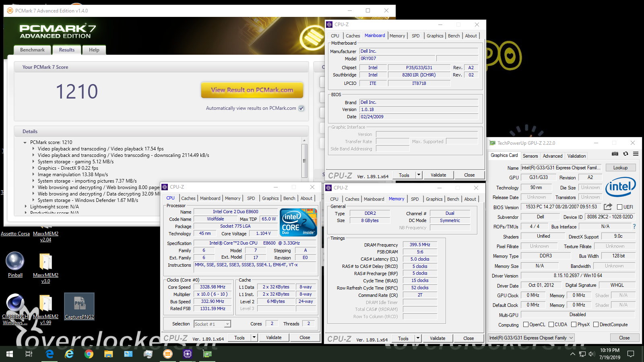Viewport: 644px width, 362px height.
Task: Switch to the Results tab in PCMark 7
Action: 67,50
